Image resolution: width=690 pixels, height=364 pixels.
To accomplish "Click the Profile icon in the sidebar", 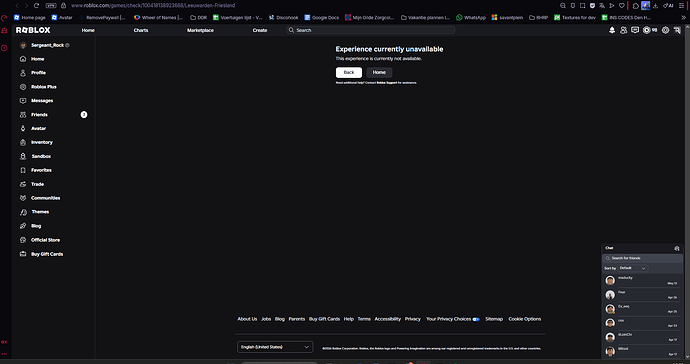I will [x=23, y=73].
